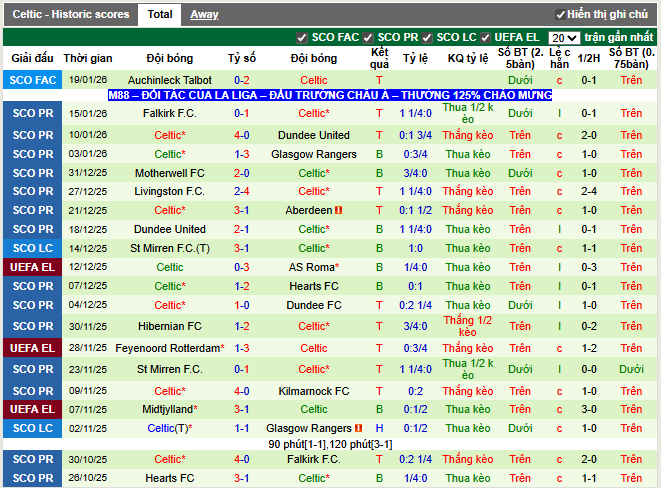
Task: Open Dundee United team on 18/12/25 row
Action: [x=170, y=229]
